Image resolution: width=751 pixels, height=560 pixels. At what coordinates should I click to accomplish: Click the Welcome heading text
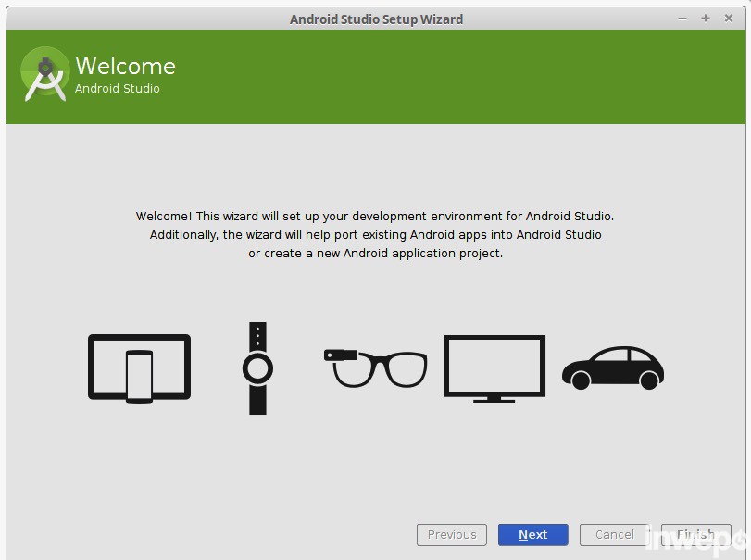point(125,67)
